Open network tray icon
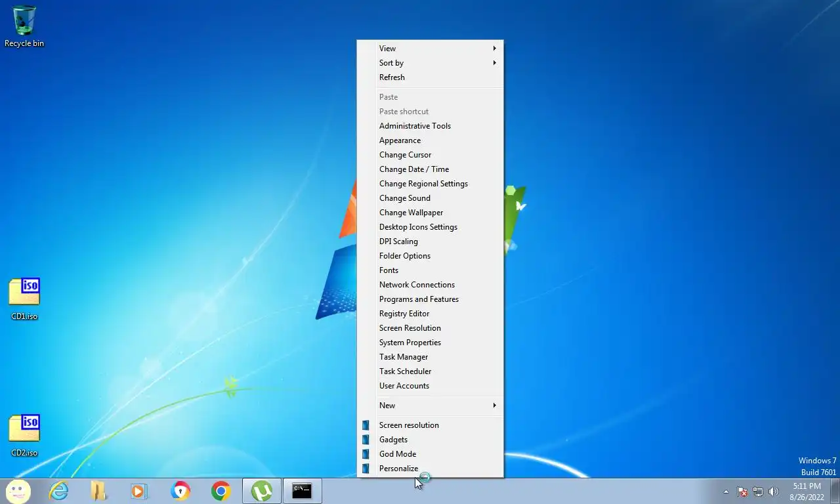The width and height of the screenshot is (840, 504). pos(758,492)
